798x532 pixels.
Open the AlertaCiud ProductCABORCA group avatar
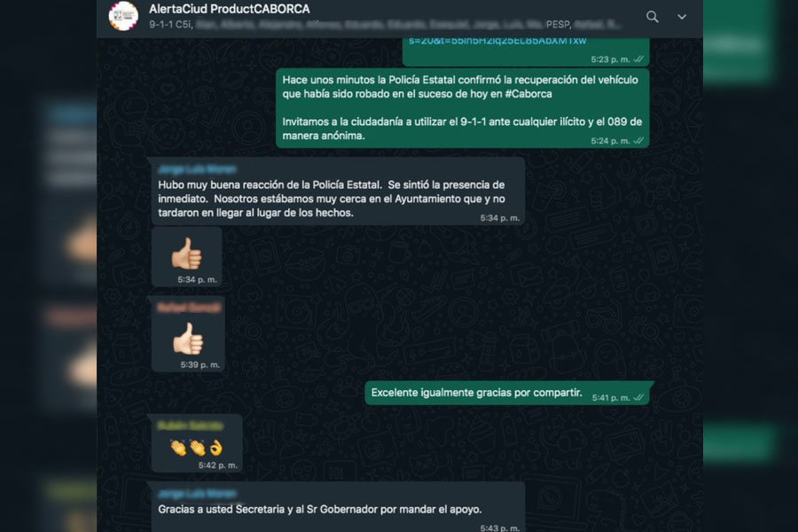(123, 16)
